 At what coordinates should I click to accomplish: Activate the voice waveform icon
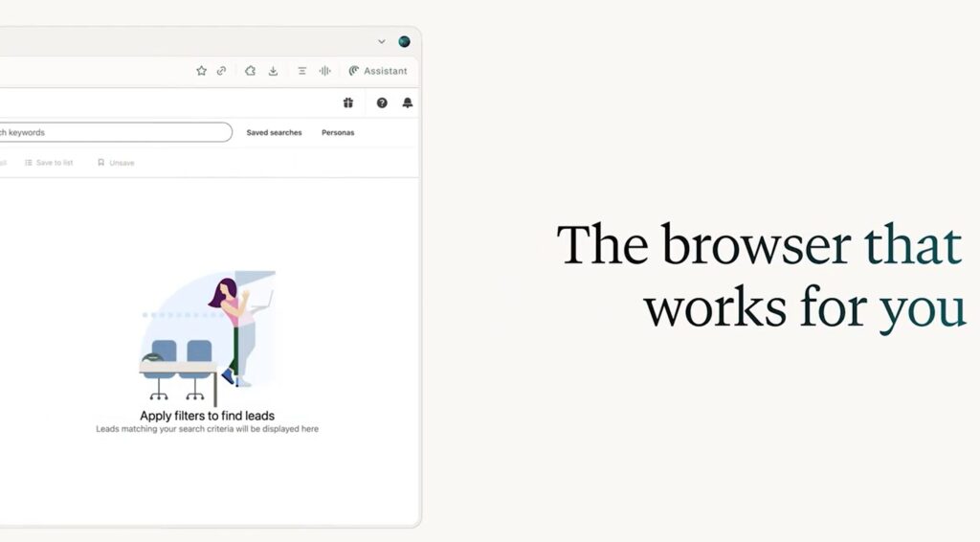325,71
